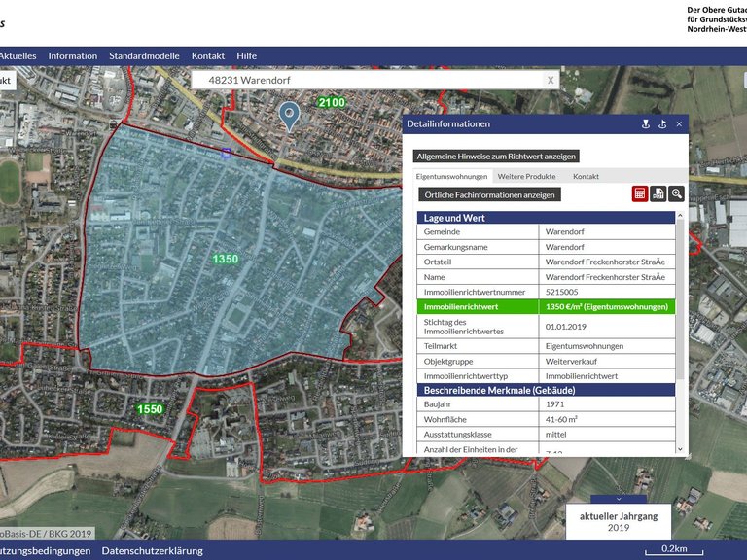Viewport: 747px width, 560px height.
Task: Open the aktueller Jahrgang 2019 selector
Action: click(x=619, y=522)
